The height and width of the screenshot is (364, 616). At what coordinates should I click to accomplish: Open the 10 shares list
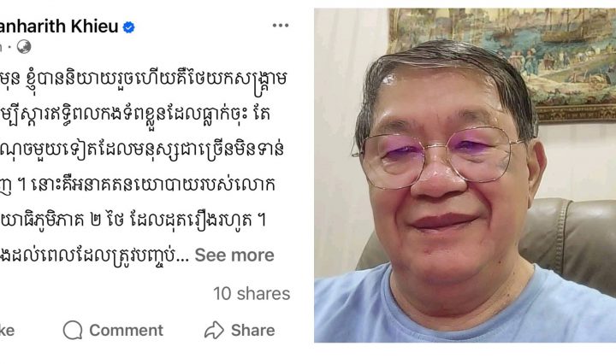(252, 293)
